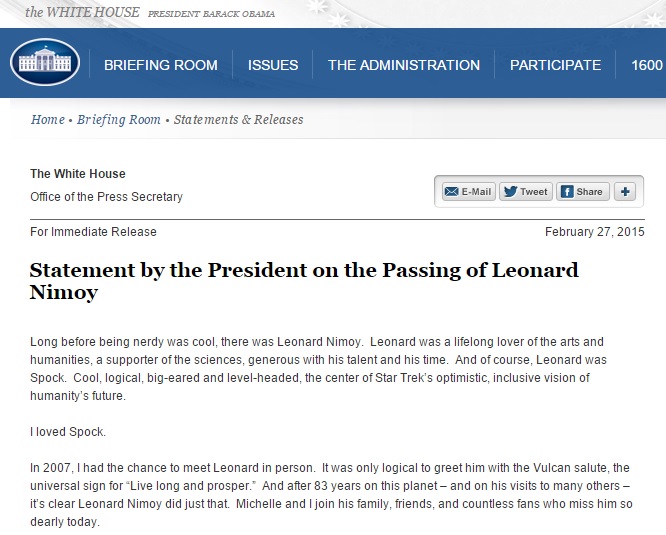This screenshot has height=535, width=666.
Task: Select The Administration nav item
Action: point(403,65)
